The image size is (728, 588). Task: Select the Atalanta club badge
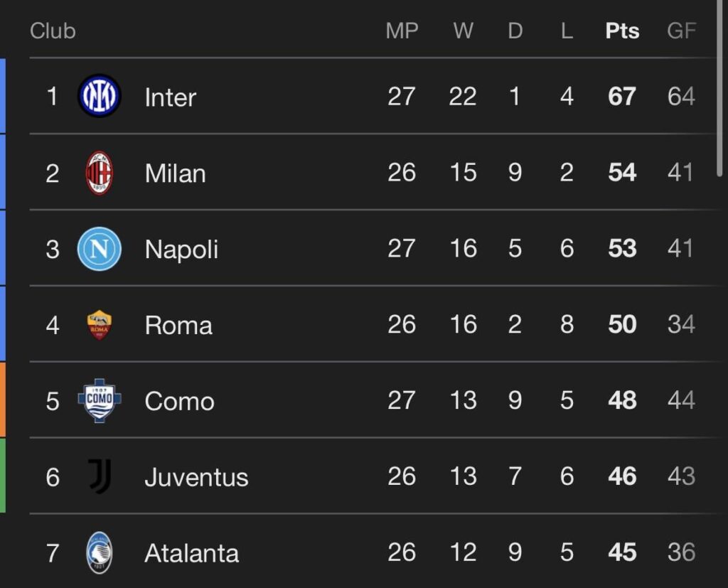point(100,553)
